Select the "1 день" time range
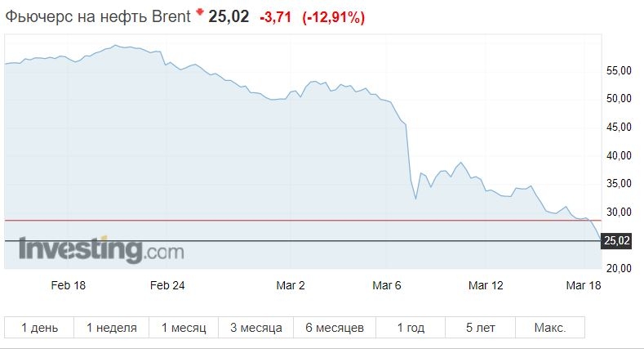The image size is (644, 349). tap(39, 328)
